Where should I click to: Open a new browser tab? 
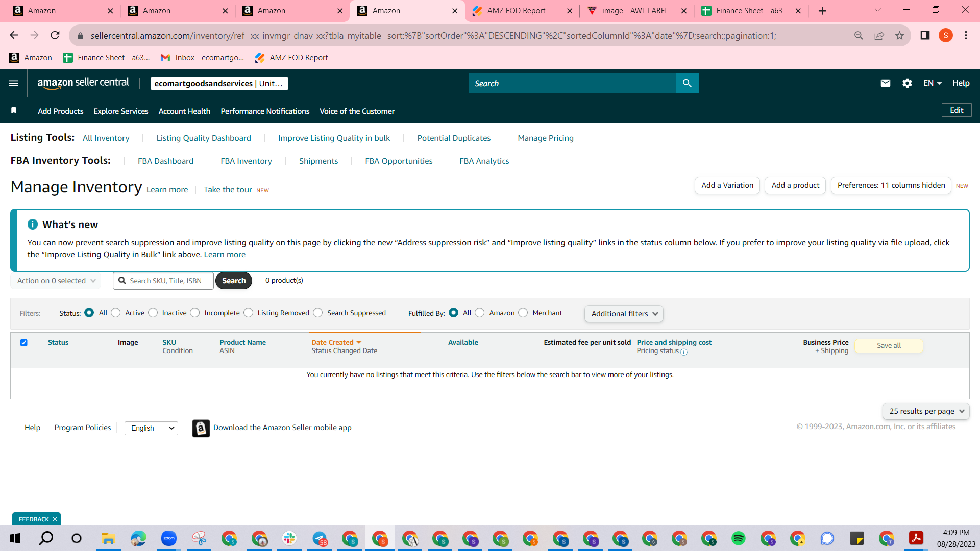[x=822, y=11]
